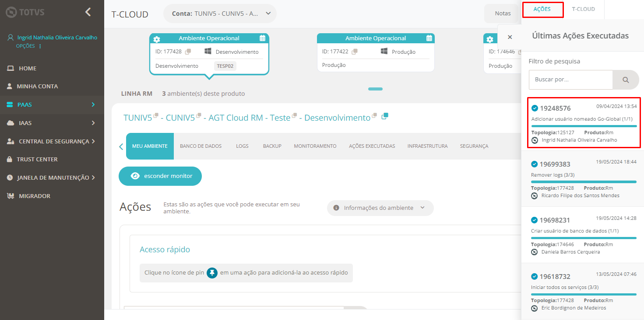Click the Notas button
Image resolution: width=644 pixels, height=320 pixels.
point(503,14)
